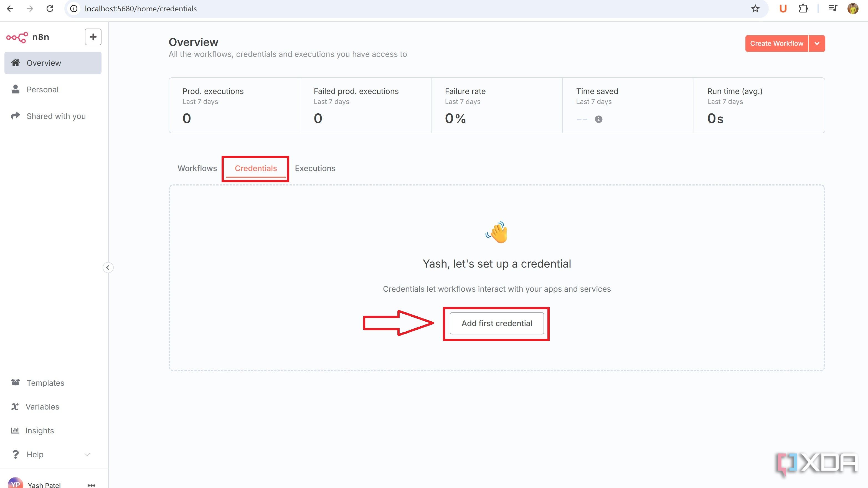Click the orange U extension icon
868x488 pixels.
[783, 8]
